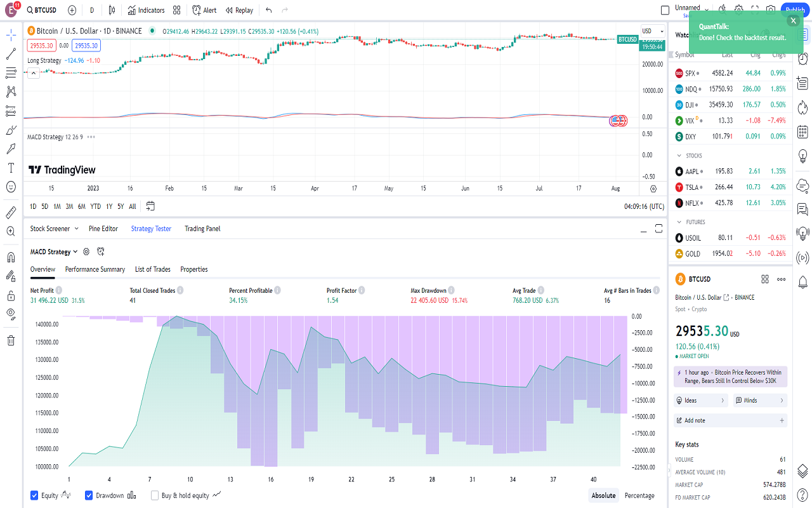
Task: Switch chart to Percentage mode
Action: point(639,495)
